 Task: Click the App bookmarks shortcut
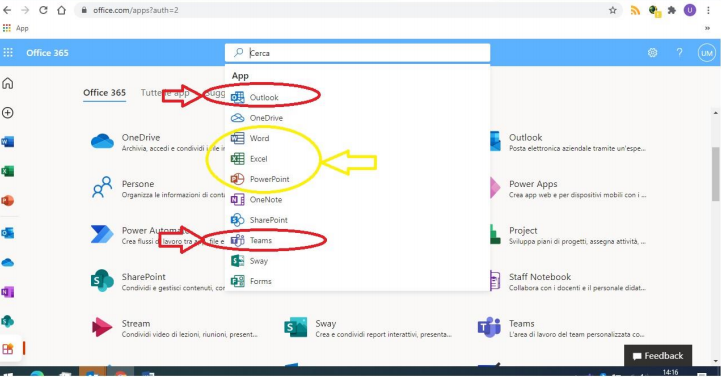click(16, 28)
